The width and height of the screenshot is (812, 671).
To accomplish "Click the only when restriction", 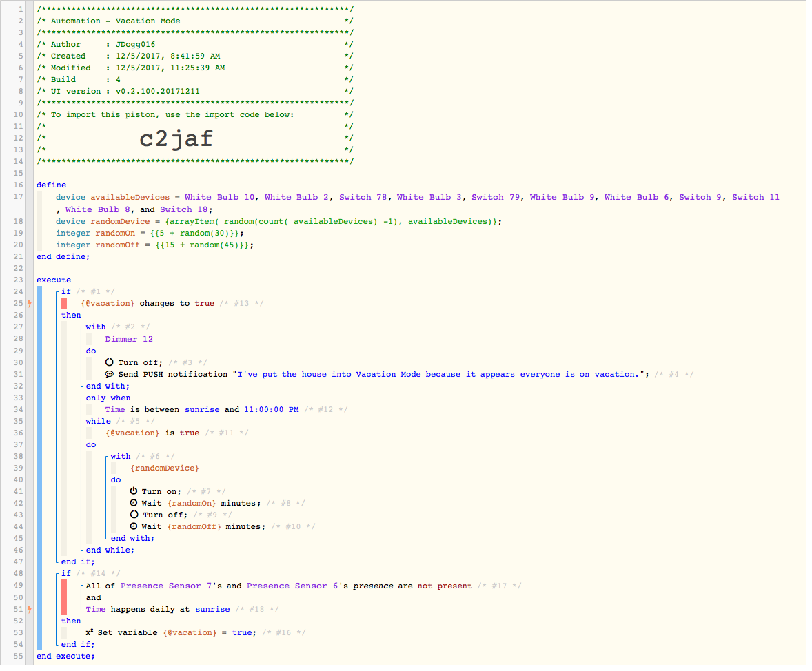I will (x=108, y=398).
